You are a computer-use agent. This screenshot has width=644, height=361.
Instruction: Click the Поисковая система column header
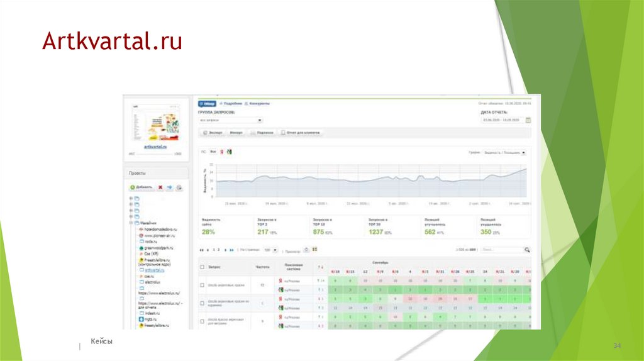click(x=294, y=267)
